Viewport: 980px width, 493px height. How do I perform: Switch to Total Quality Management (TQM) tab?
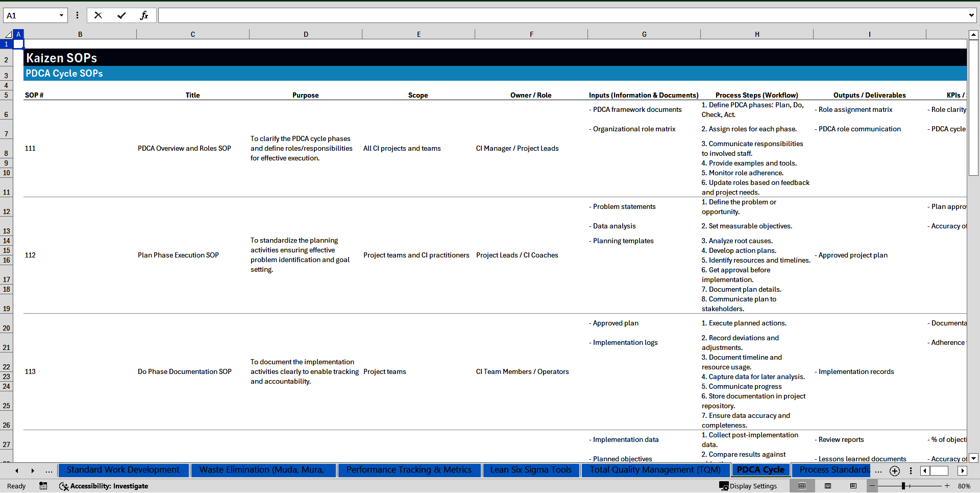pyautogui.click(x=655, y=470)
